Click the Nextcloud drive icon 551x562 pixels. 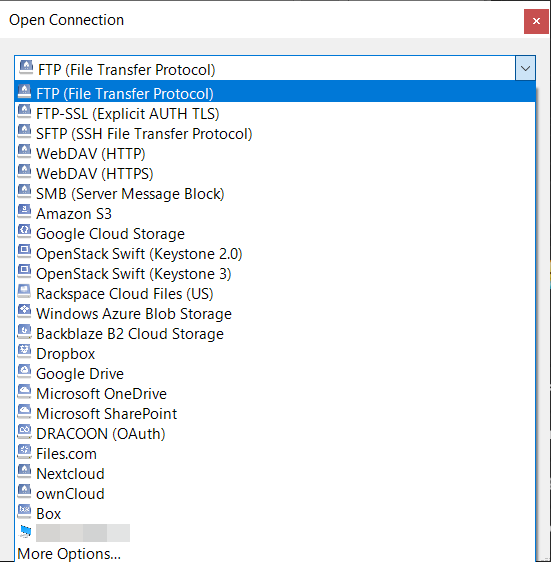(24, 471)
